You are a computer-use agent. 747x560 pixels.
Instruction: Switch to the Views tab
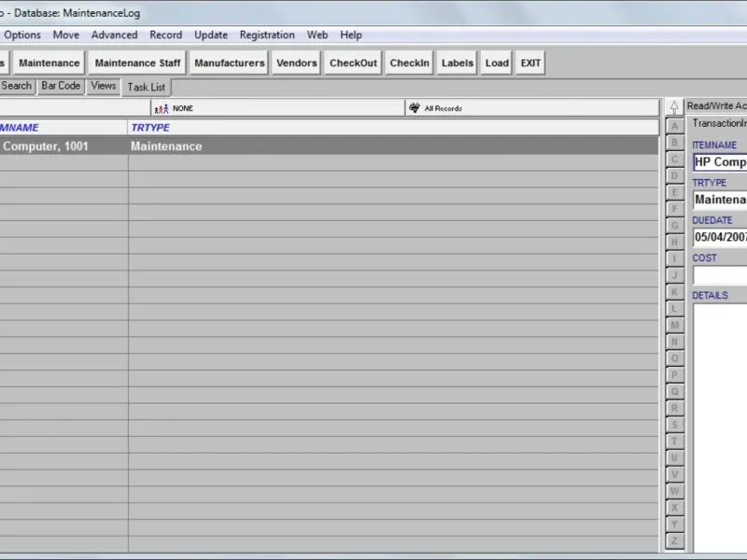pyautogui.click(x=103, y=86)
